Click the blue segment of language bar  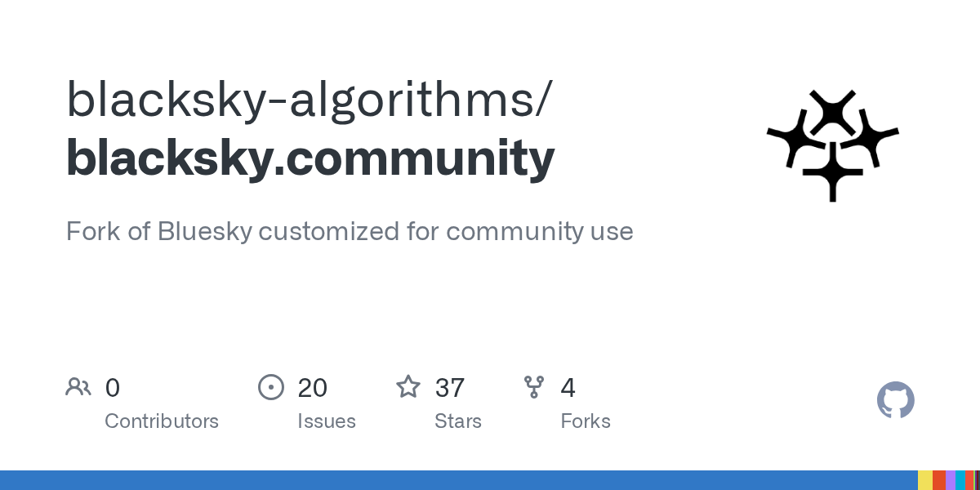(457, 480)
